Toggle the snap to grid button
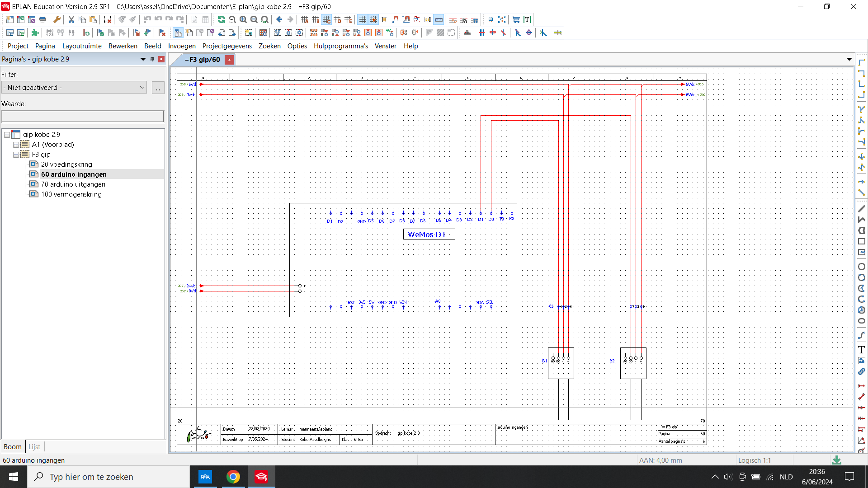The image size is (868, 488). [373, 19]
